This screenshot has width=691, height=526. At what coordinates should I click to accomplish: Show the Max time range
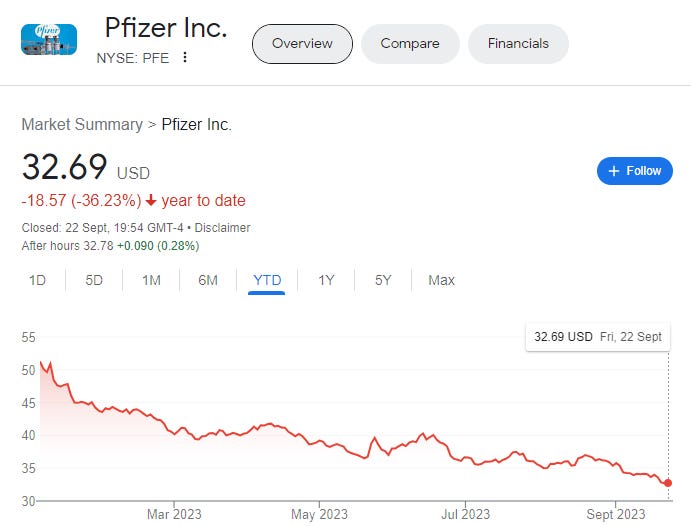[442, 280]
